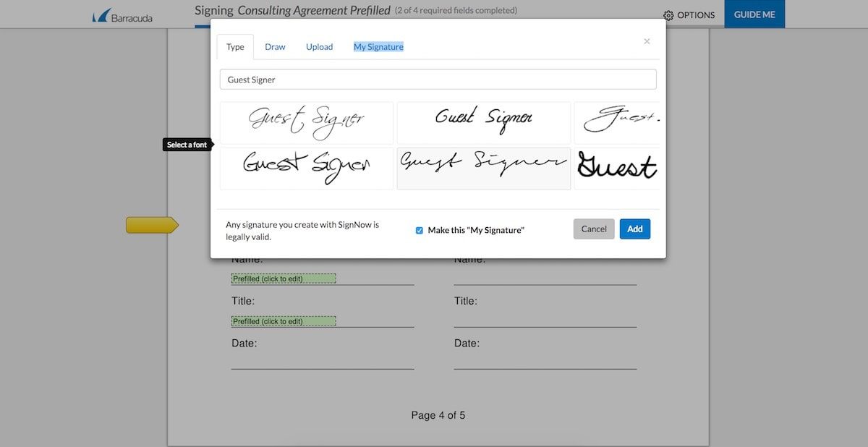868x447 pixels.
Task: Close the signature dialog with X
Action: coord(647,41)
